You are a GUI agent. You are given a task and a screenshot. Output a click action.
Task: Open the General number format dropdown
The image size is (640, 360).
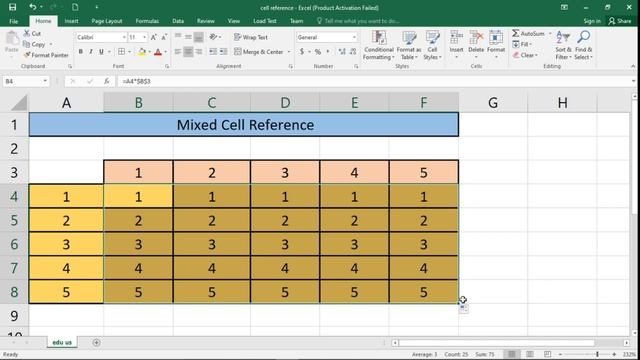coord(354,37)
